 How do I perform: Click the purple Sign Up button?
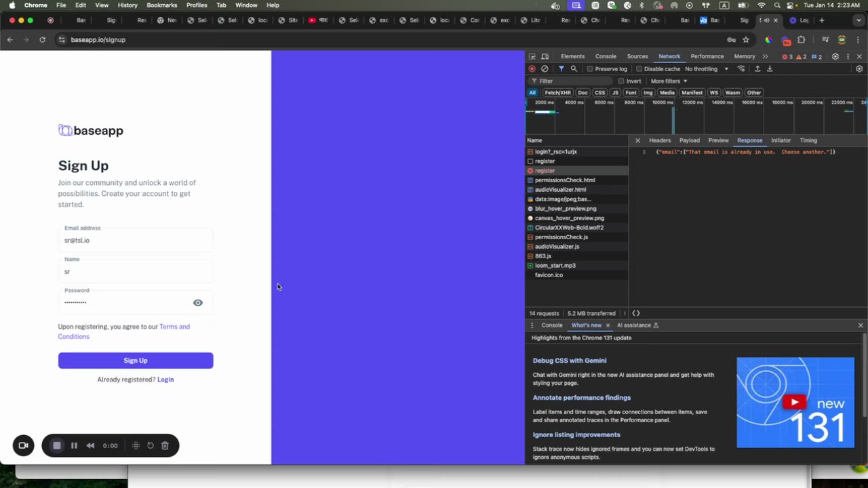point(136,361)
